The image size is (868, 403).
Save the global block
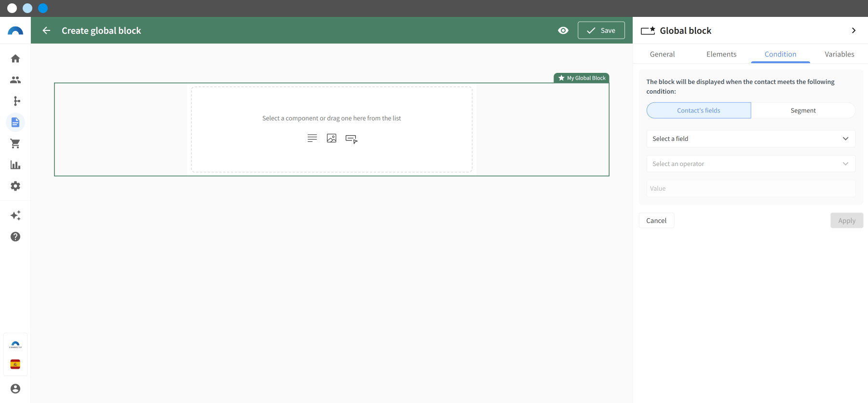[x=601, y=30]
